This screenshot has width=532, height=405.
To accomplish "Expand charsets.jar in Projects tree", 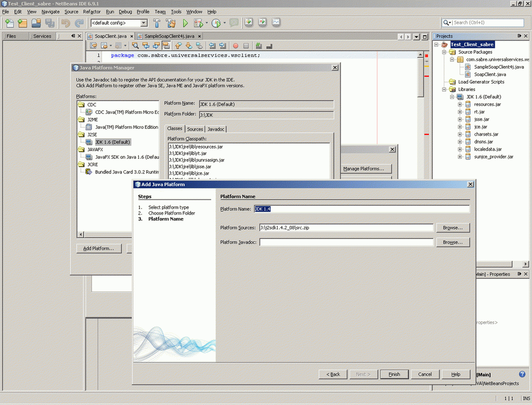I will pos(460,134).
